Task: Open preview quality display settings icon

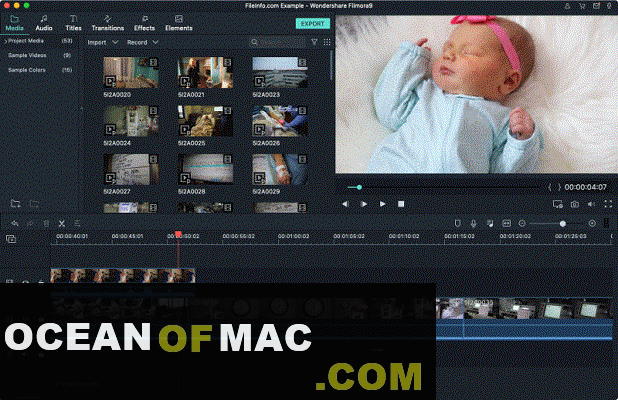Action: (x=557, y=204)
